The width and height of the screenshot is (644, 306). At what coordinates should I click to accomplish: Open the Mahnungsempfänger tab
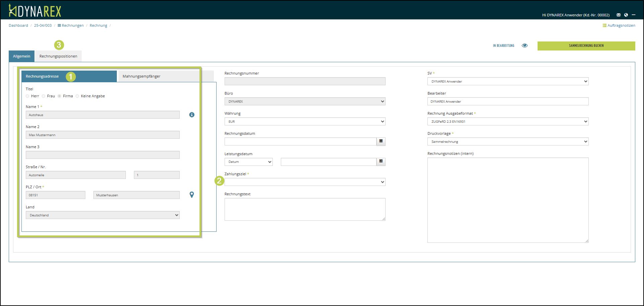click(141, 76)
